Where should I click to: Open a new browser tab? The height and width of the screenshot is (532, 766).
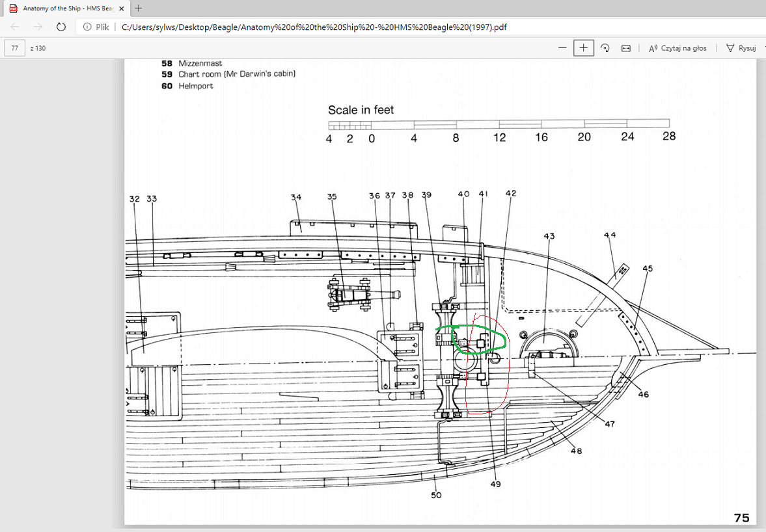[x=138, y=8]
